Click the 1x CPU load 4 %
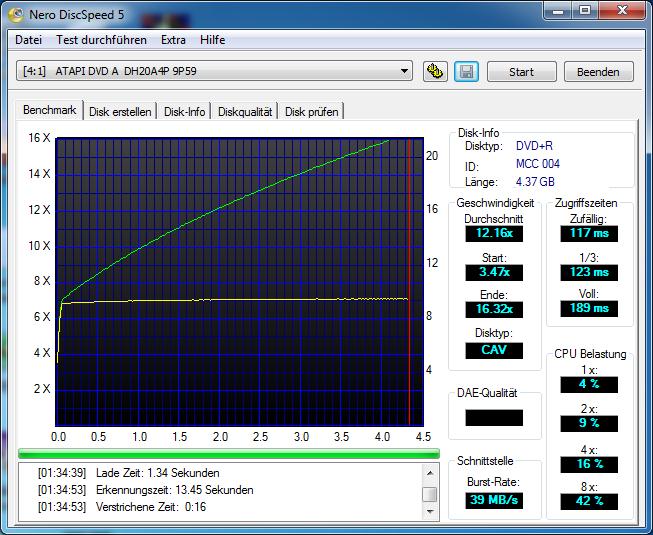The width and height of the screenshot is (653, 535). (589, 384)
